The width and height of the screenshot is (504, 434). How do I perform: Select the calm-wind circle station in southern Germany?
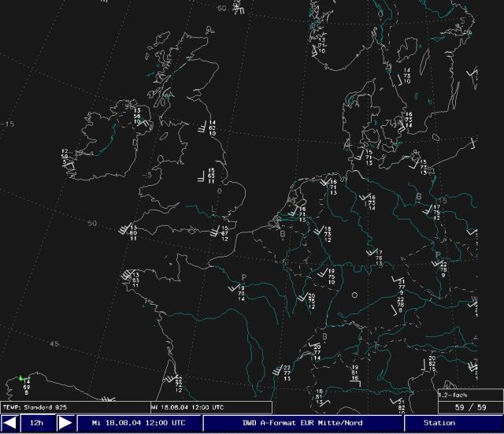[354, 295]
